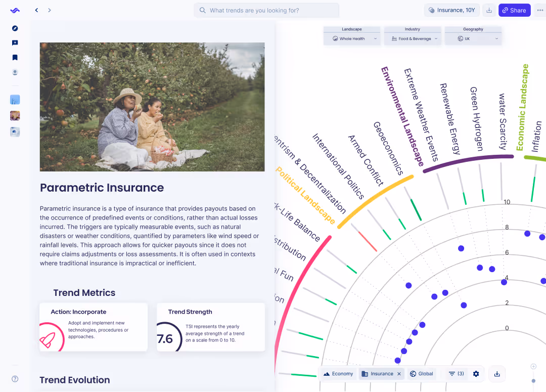Open the help question mark icon
The image size is (546, 392).
tap(15, 379)
